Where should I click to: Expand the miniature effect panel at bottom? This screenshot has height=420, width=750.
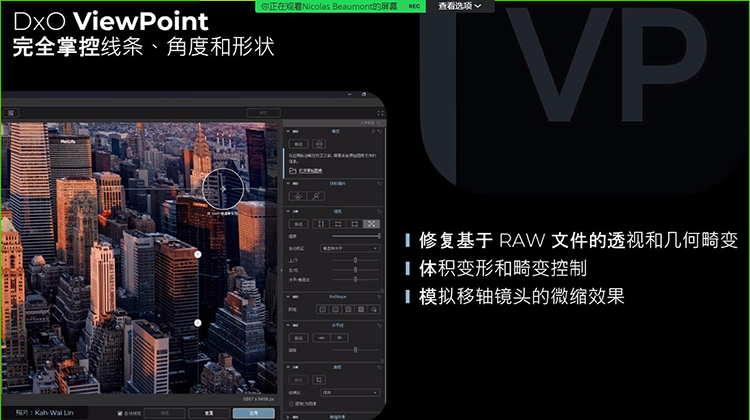point(288,417)
